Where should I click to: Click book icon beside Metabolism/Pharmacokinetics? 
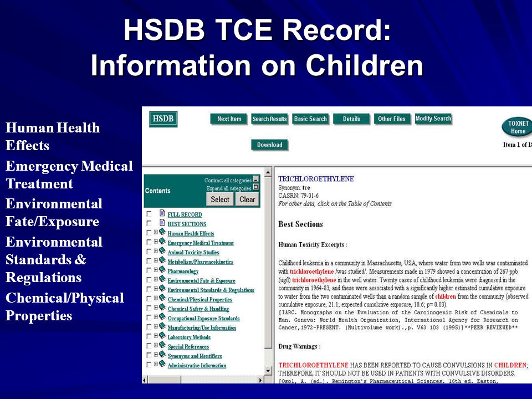point(162,260)
